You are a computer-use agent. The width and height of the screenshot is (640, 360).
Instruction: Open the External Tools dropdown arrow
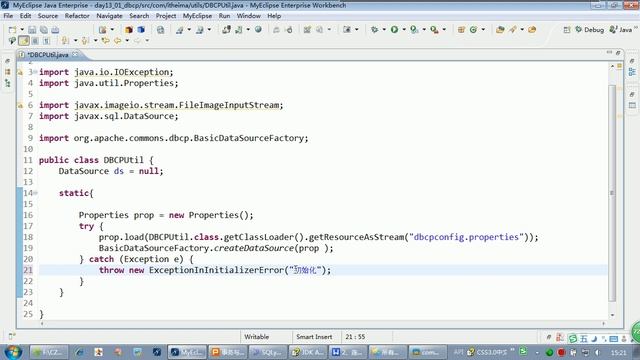(x=444, y=30)
